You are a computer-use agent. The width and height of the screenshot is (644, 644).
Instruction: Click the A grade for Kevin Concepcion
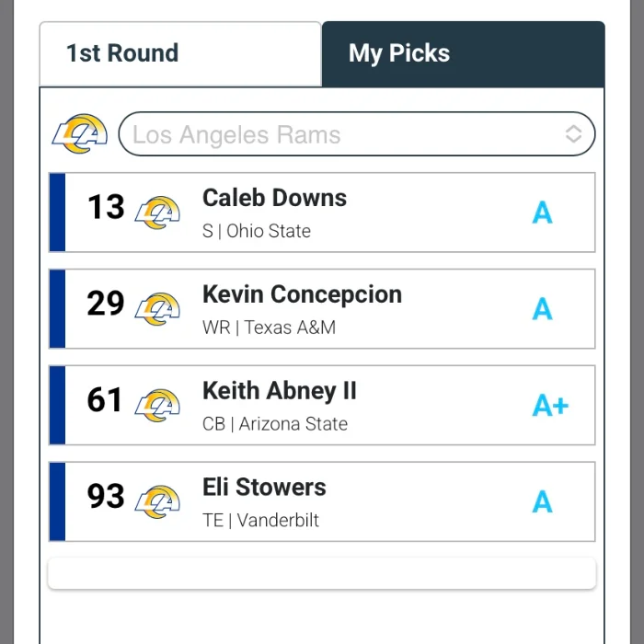[543, 310]
